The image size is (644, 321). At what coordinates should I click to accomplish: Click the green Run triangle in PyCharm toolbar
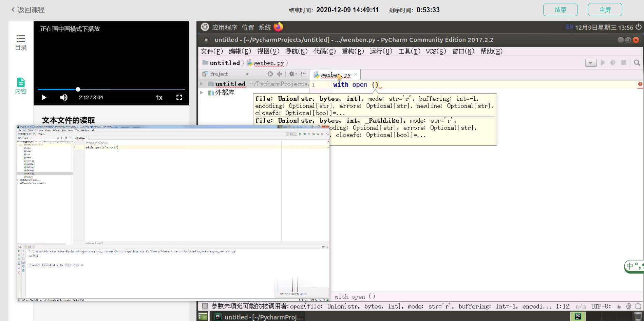click(x=603, y=63)
